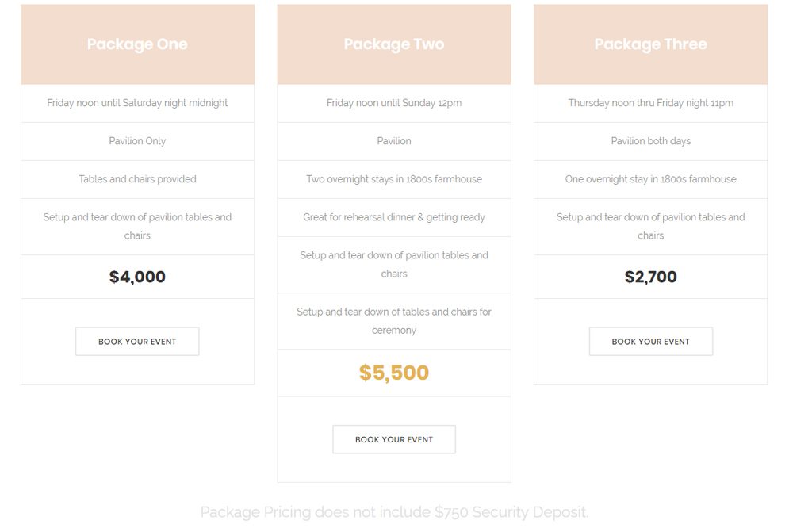
Task: Click 'Thursday noon thru Friday night 11pm' row
Action: [650, 103]
